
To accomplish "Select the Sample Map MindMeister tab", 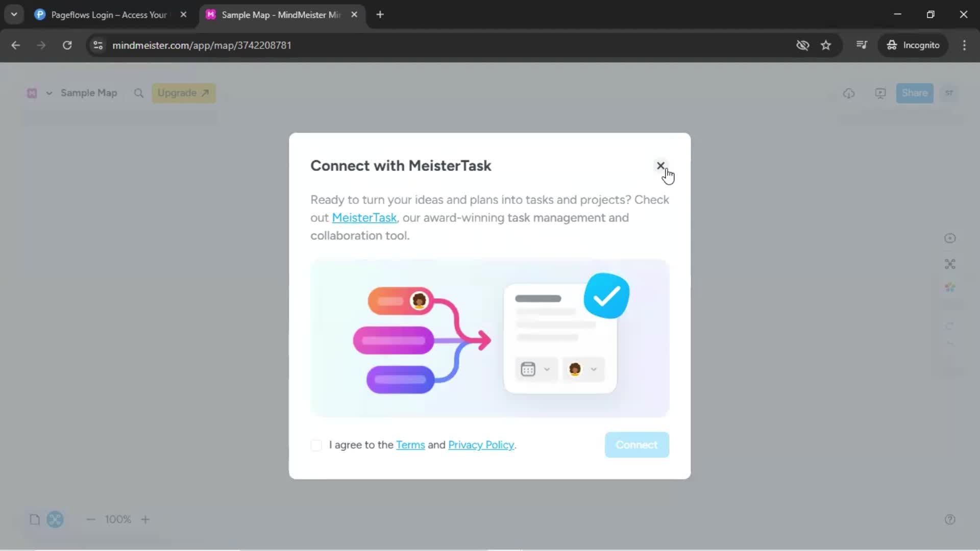I will [281, 15].
